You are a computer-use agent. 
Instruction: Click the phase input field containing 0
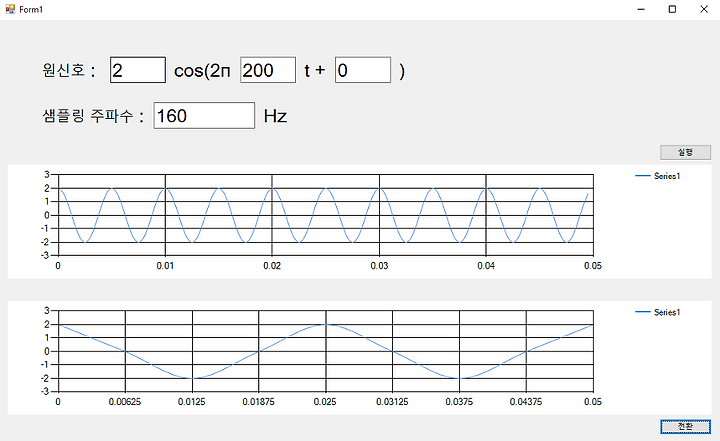pos(363,70)
